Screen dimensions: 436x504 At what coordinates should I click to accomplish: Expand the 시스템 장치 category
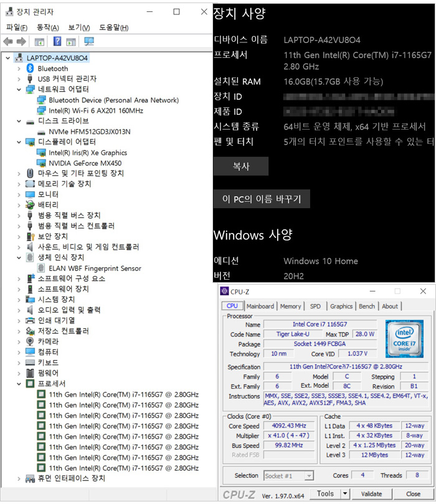(19, 300)
